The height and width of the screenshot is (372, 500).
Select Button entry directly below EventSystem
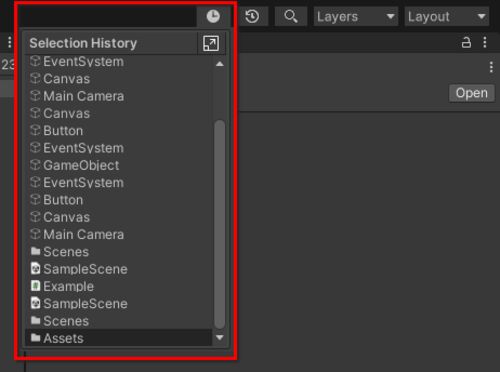click(118, 200)
